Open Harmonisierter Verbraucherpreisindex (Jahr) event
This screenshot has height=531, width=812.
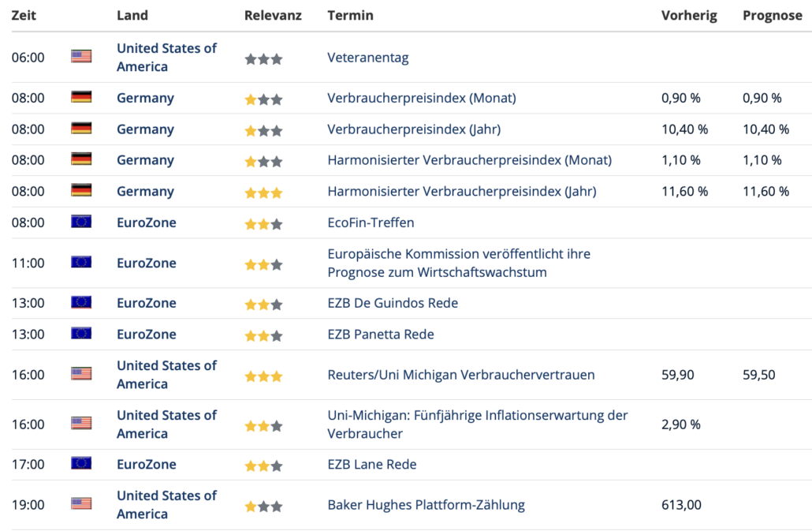point(461,191)
